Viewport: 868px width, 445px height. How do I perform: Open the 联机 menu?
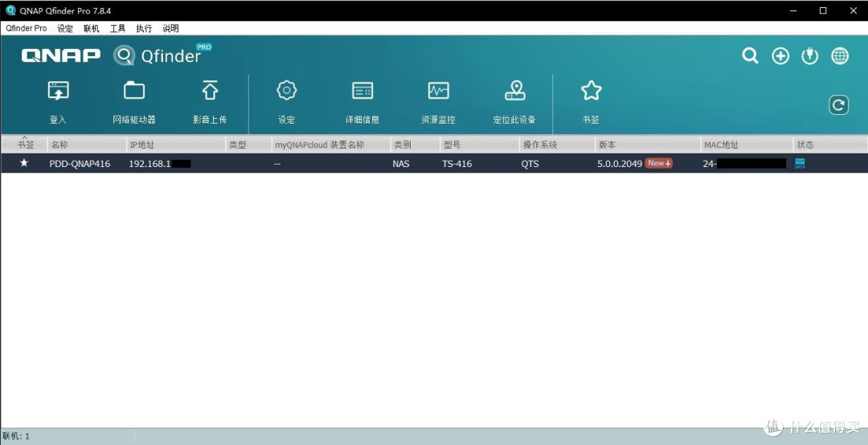pyautogui.click(x=92, y=28)
